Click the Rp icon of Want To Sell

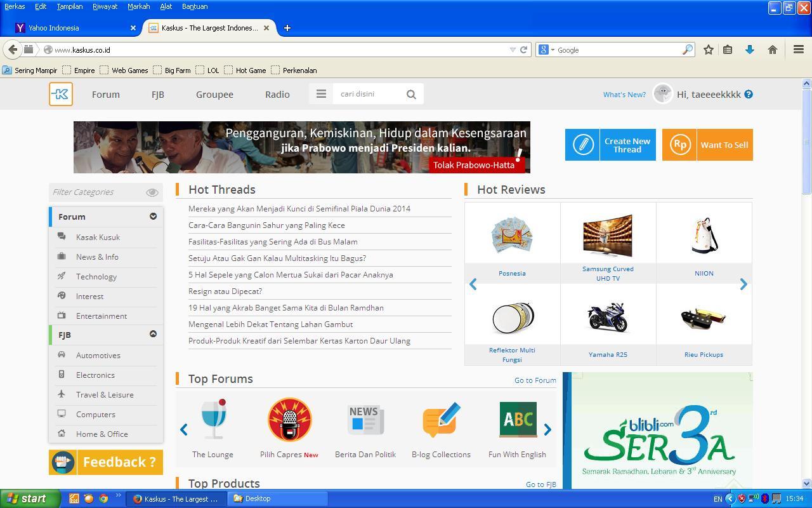679,145
